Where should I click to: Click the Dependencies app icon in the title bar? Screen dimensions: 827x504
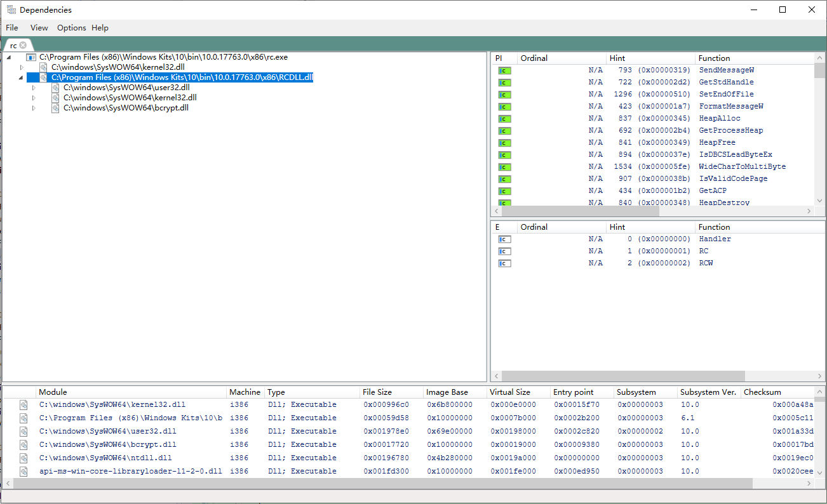pos(11,9)
